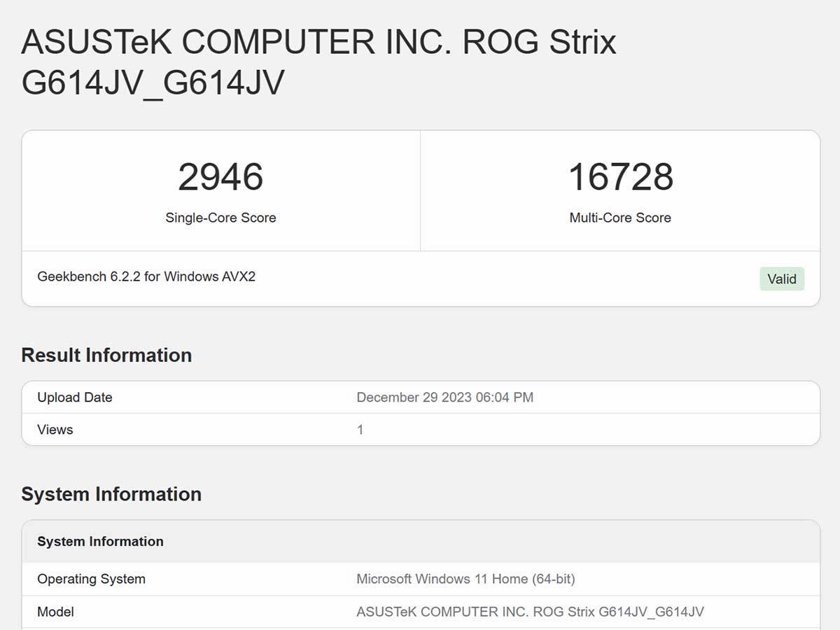Click the upload date December 29 2023
The width and height of the screenshot is (840, 630).
pyautogui.click(x=445, y=398)
